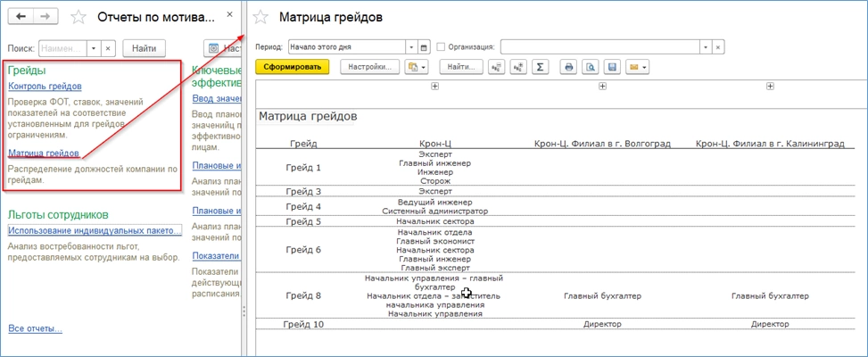
Task: Clear the Поиск field with x
Action: coord(108,48)
